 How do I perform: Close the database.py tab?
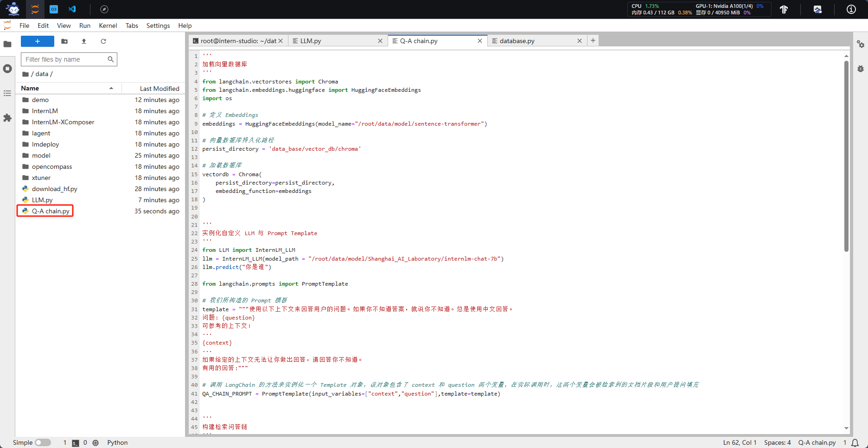580,41
